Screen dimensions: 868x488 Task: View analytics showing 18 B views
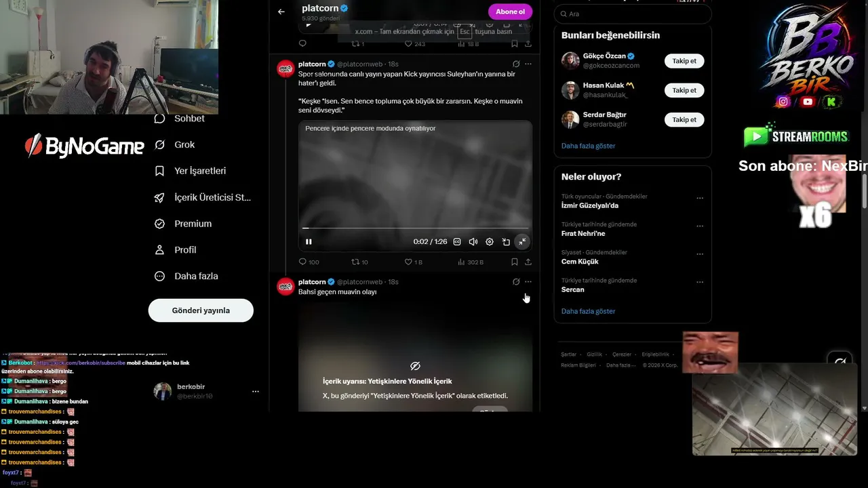pyautogui.click(x=469, y=43)
